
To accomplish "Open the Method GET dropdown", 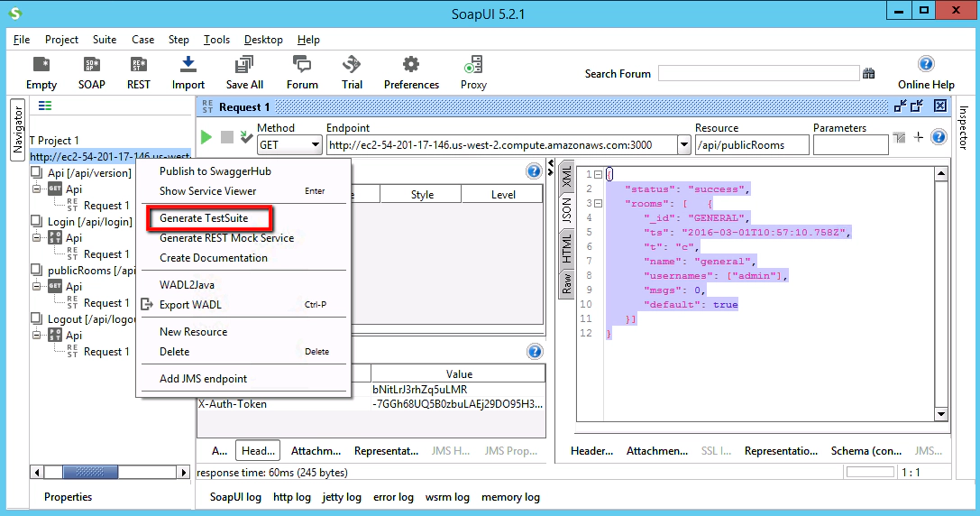I will pos(315,145).
